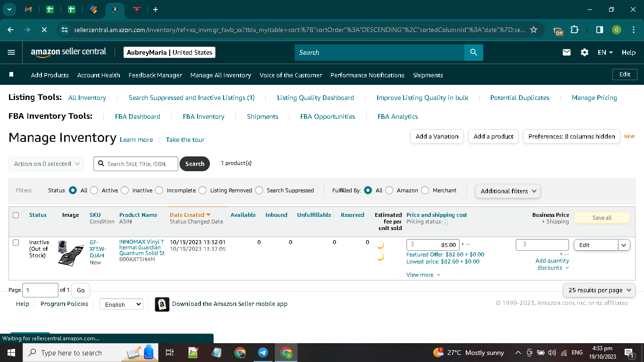Click the SKU, Title, ISBN search field
This screenshot has height=362, width=644.
[136, 164]
